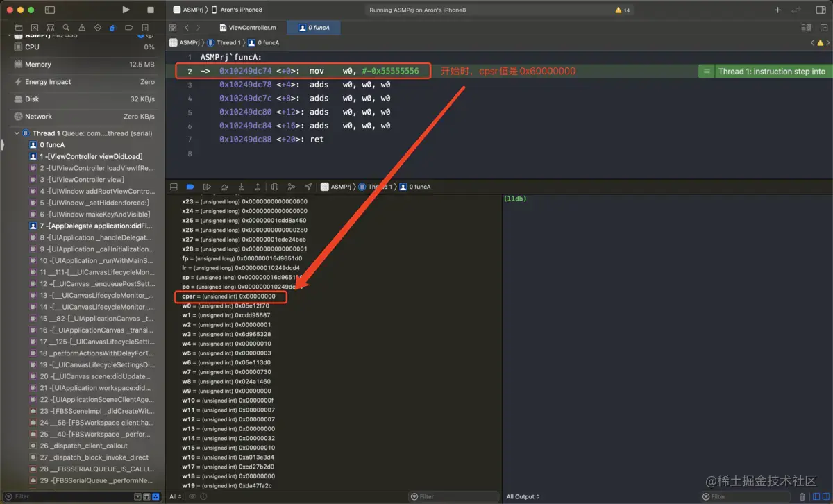
Task: Select the Disk gauge row
Action: pos(83,99)
